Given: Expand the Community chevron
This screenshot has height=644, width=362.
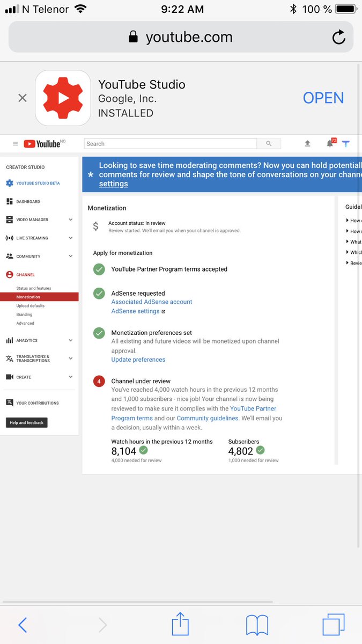Looking at the screenshot, I should [71, 257].
